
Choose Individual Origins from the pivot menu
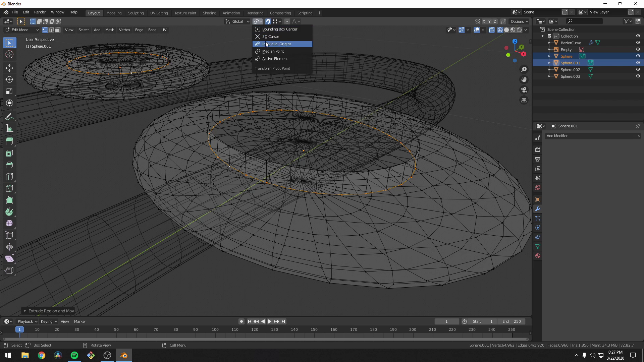(x=282, y=44)
